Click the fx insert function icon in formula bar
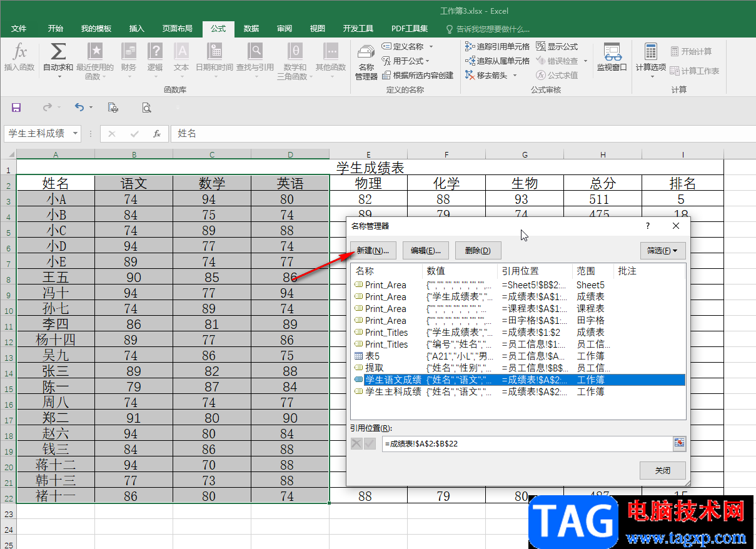 tap(157, 133)
